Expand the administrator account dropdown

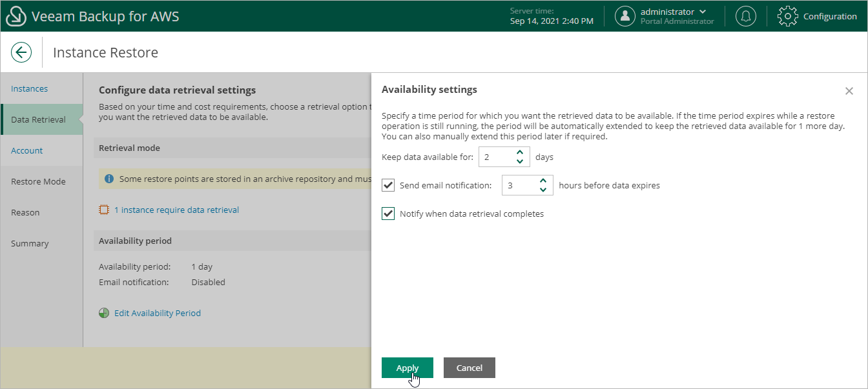703,12
